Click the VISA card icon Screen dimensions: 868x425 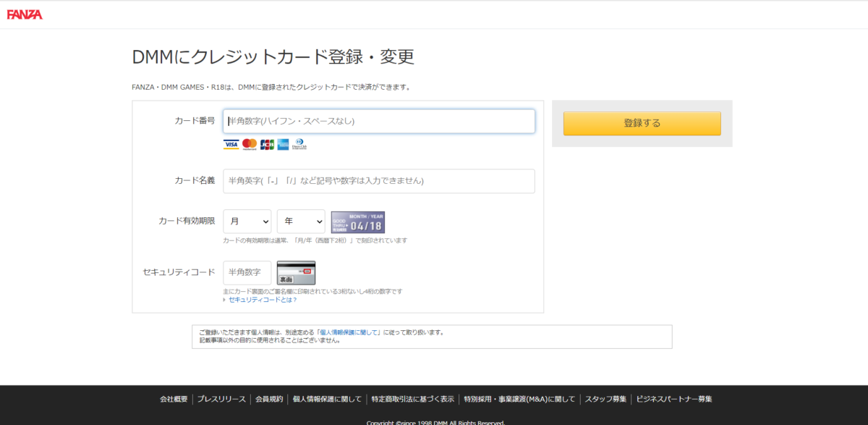(x=231, y=145)
